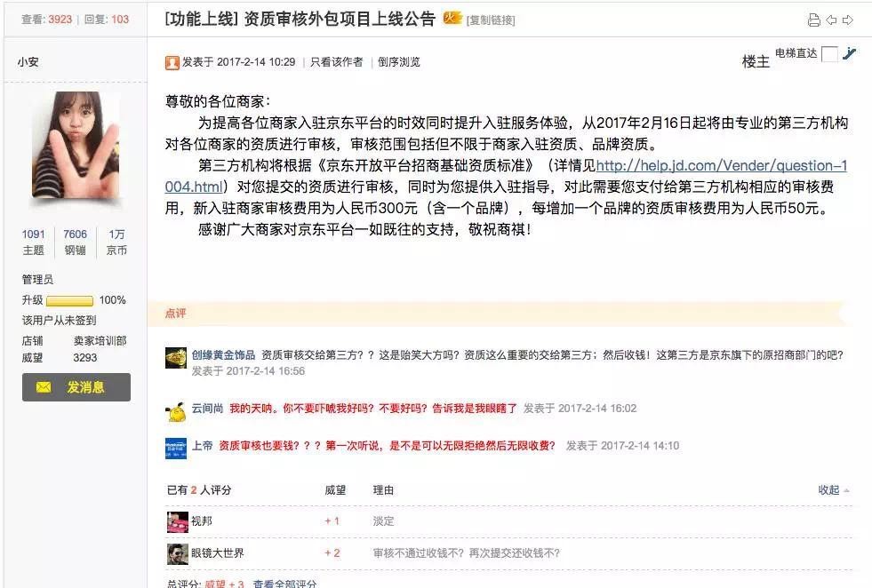This screenshot has width=872, height=588.
Task: Collapse ratings with 收起 link
Action: click(833, 489)
